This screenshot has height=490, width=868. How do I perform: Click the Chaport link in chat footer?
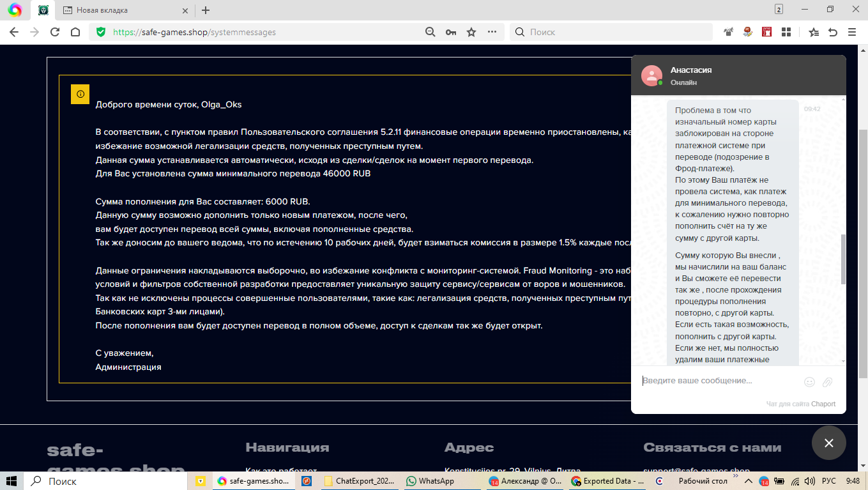(823, 404)
